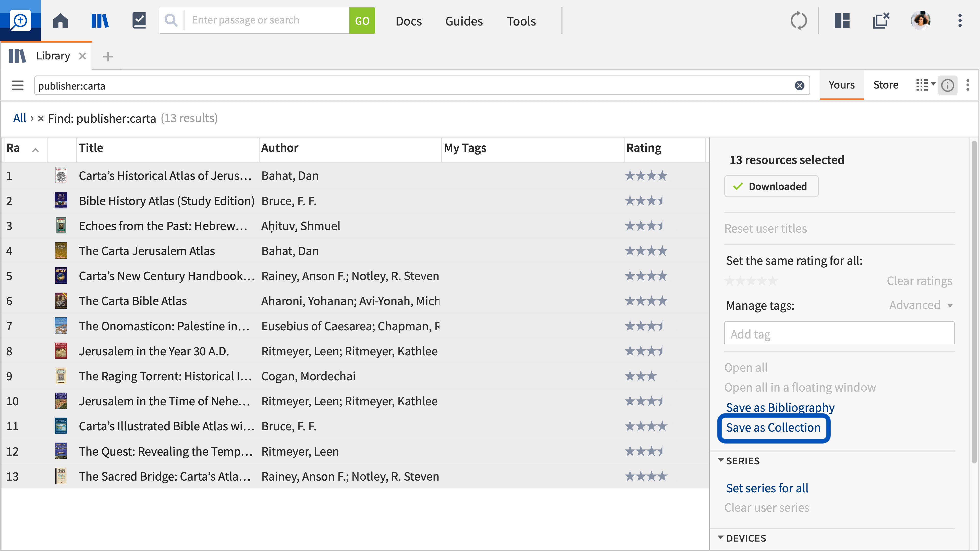The image size is (980, 551).
Task: Select title 'Jerusalem in the Time of Nehe…'
Action: pyautogui.click(x=164, y=401)
